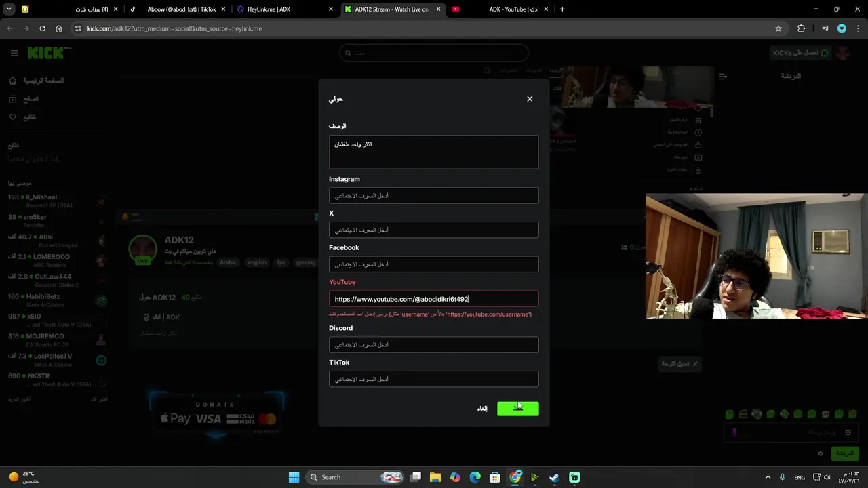The image size is (868, 488).
Task: Open the Chrome profile avatar
Action: tap(842, 28)
